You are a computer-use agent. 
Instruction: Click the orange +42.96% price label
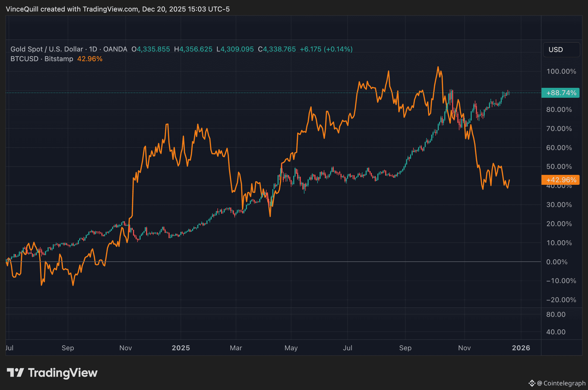pyautogui.click(x=560, y=180)
